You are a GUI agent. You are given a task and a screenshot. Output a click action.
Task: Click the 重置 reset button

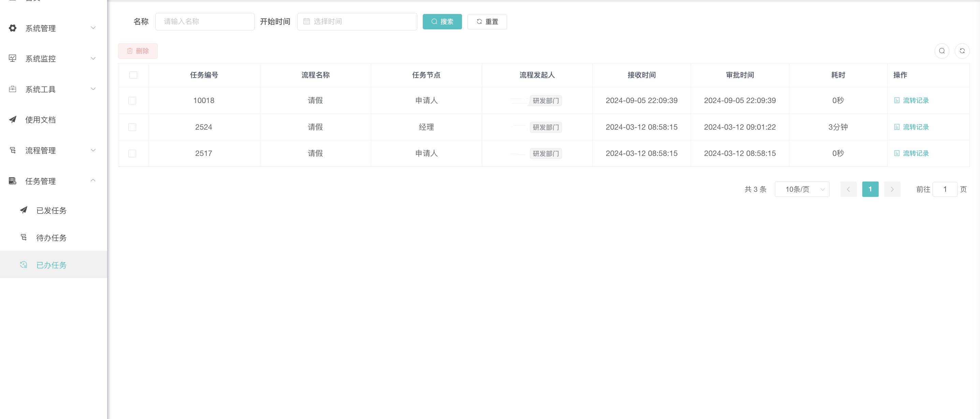(487, 22)
